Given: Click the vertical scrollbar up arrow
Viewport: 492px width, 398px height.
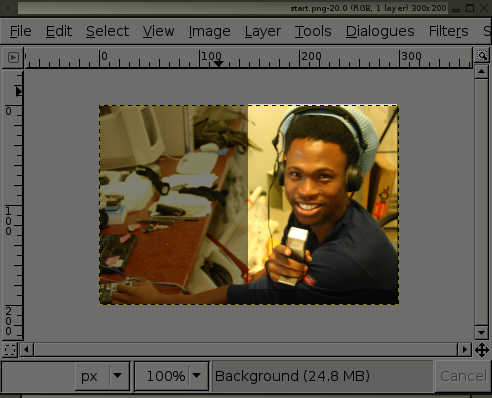Looking at the screenshot, I should pyautogui.click(x=481, y=71).
